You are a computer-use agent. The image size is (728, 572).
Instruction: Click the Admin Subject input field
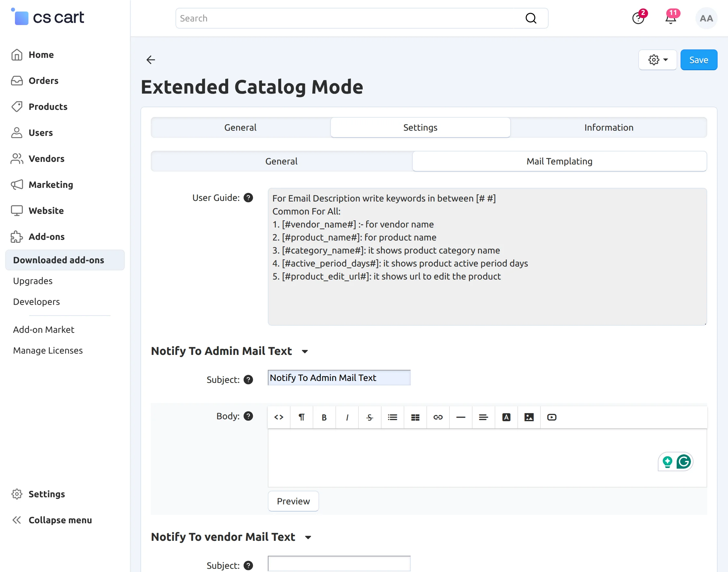pyautogui.click(x=339, y=378)
